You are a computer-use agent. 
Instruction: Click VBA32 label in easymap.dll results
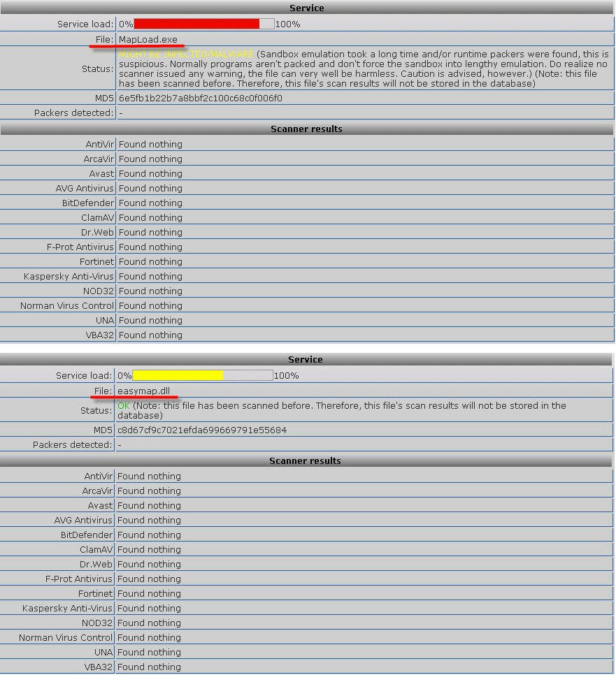coord(98,667)
